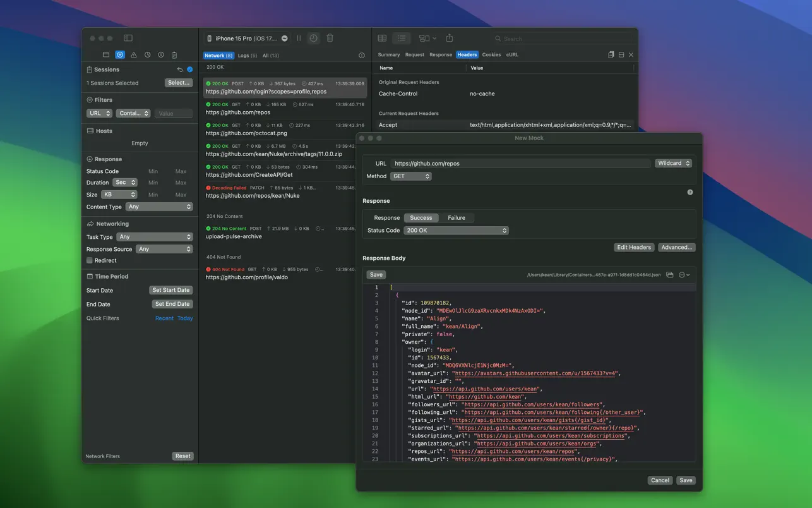
Task: Select the Success response option
Action: 421,217
